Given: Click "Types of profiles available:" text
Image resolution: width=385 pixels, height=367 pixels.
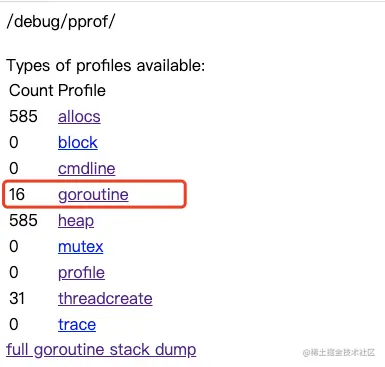Looking at the screenshot, I should [x=106, y=66].
